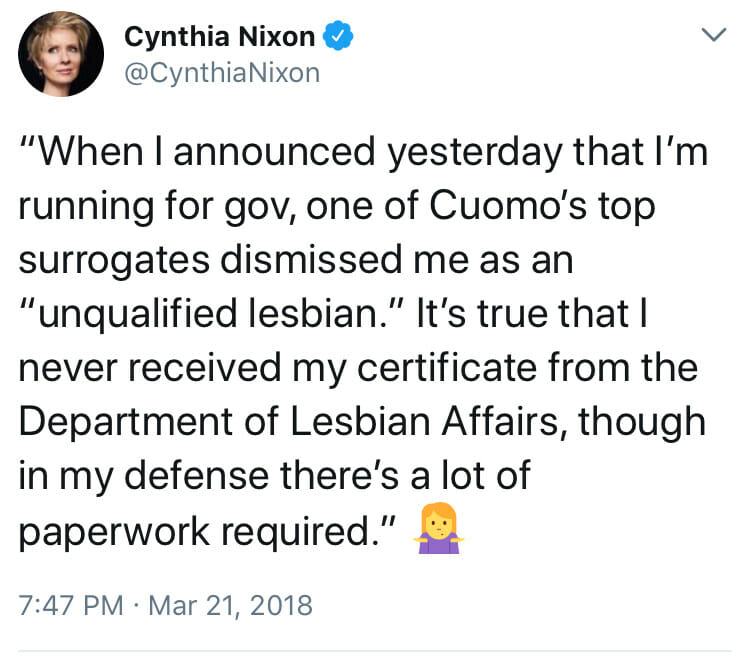Open the "Cynthia Nixon" display name
750x656 pixels.
(220, 36)
